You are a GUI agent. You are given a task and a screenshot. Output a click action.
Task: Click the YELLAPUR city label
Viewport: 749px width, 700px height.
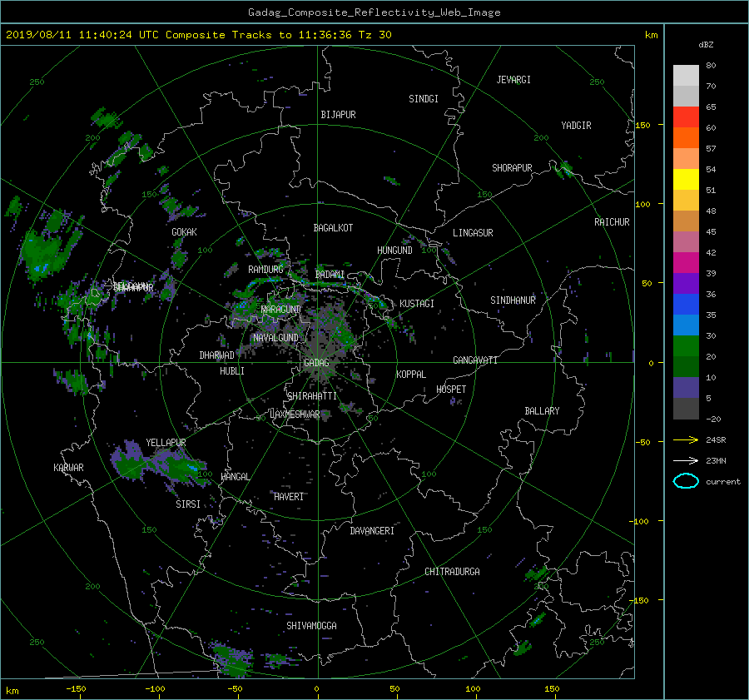click(x=166, y=443)
